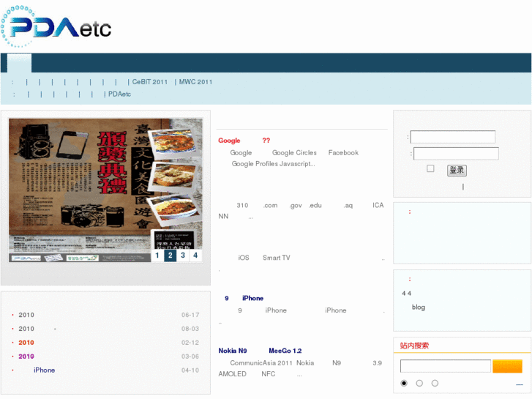Open the red Google ?? headline
This screenshot has height=399, width=532.
coord(244,141)
